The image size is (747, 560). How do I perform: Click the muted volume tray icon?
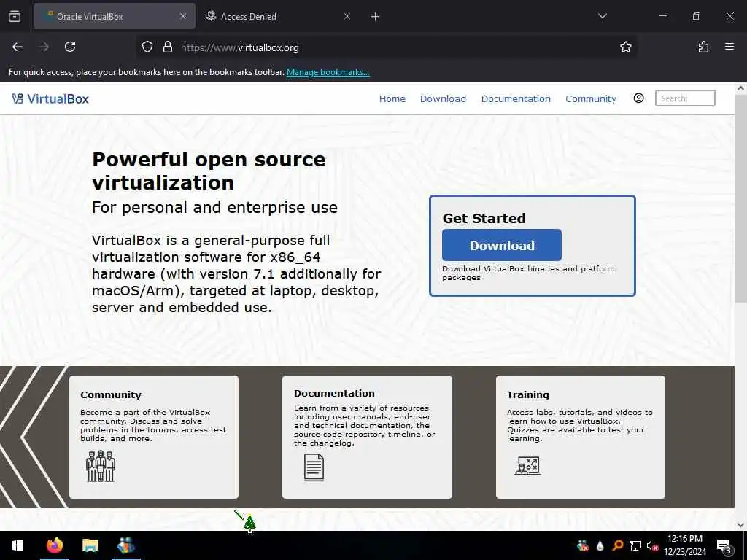pos(653,545)
